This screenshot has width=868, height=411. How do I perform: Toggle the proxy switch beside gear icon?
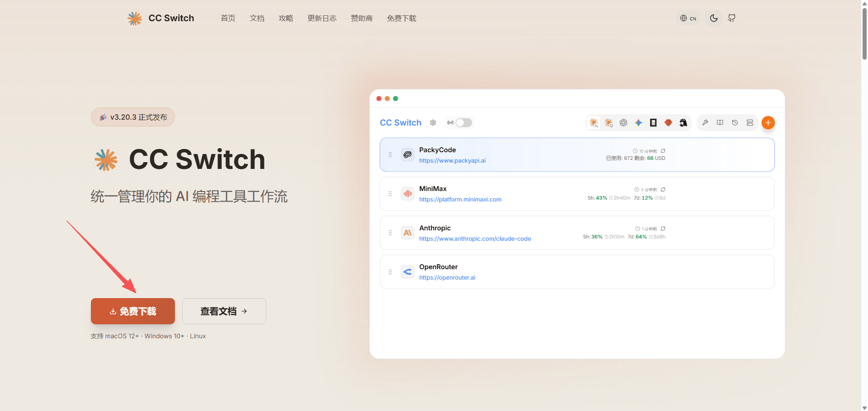[x=463, y=122]
